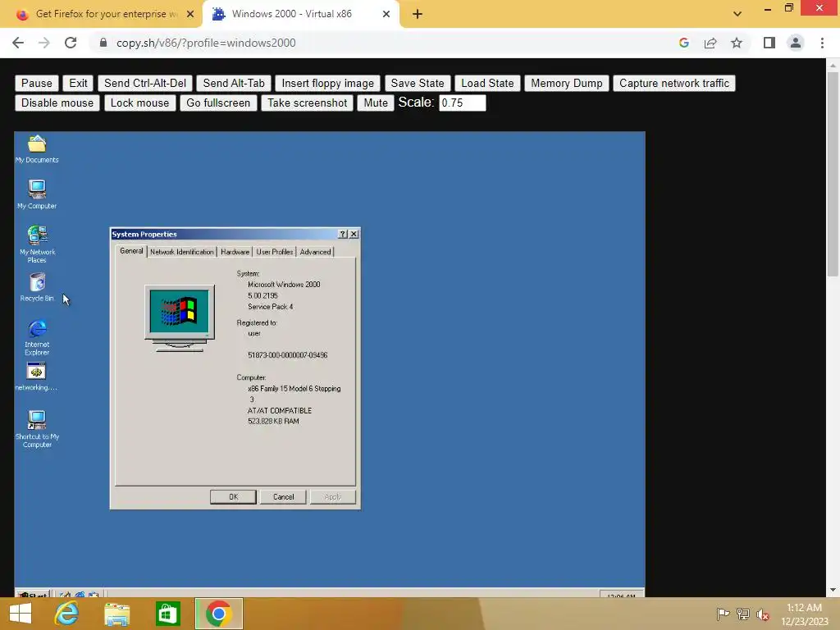This screenshot has width=840, height=630.
Task: Share this page icon
Action: (x=710, y=43)
